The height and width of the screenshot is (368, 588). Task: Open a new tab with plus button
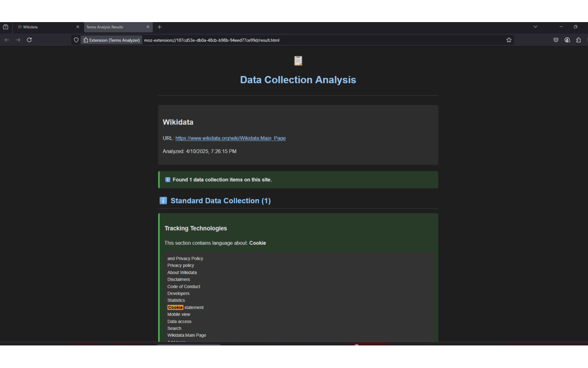click(x=159, y=27)
